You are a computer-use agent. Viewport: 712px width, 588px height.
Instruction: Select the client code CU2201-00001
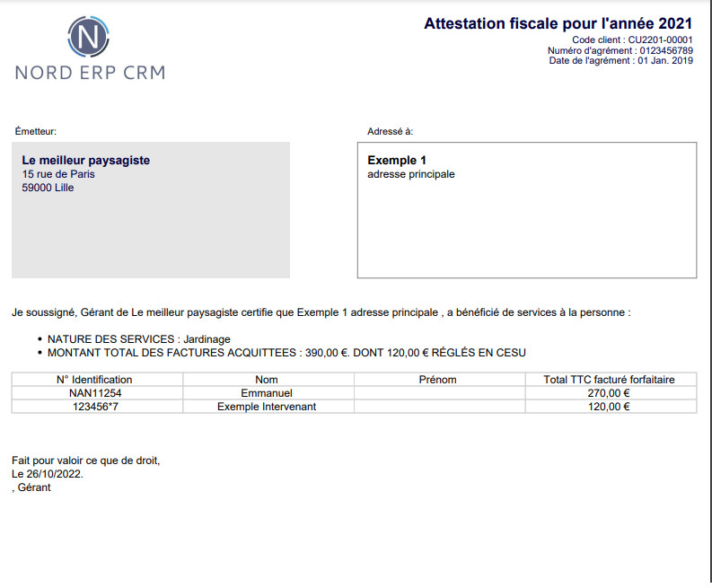pos(660,40)
